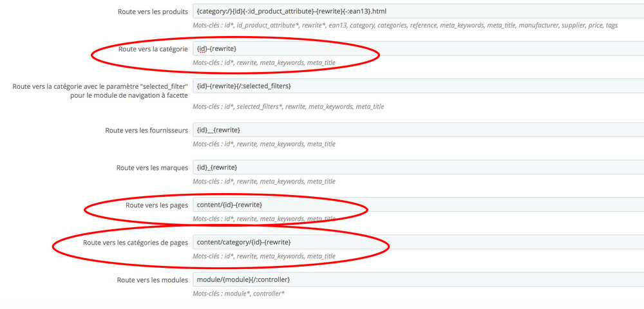Click keywords hint under 'Route vers les fournisseurs'

pos(264,144)
